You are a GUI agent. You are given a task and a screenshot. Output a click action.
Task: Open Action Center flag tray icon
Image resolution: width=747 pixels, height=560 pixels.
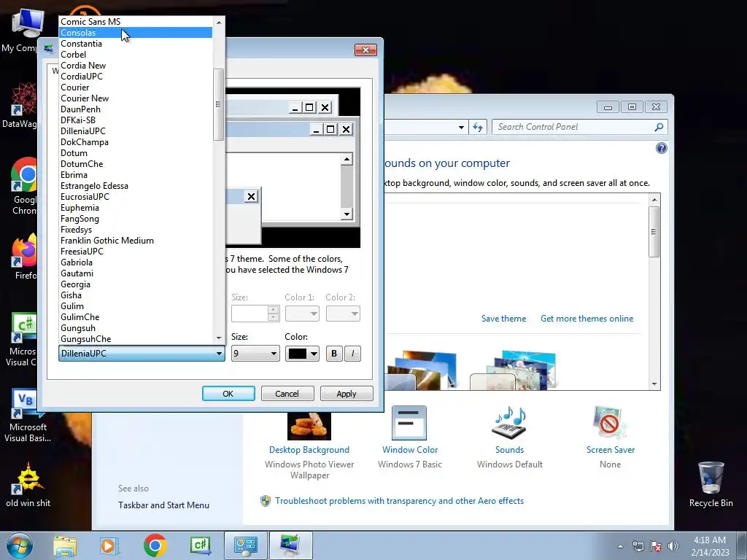tap(656, 546)
